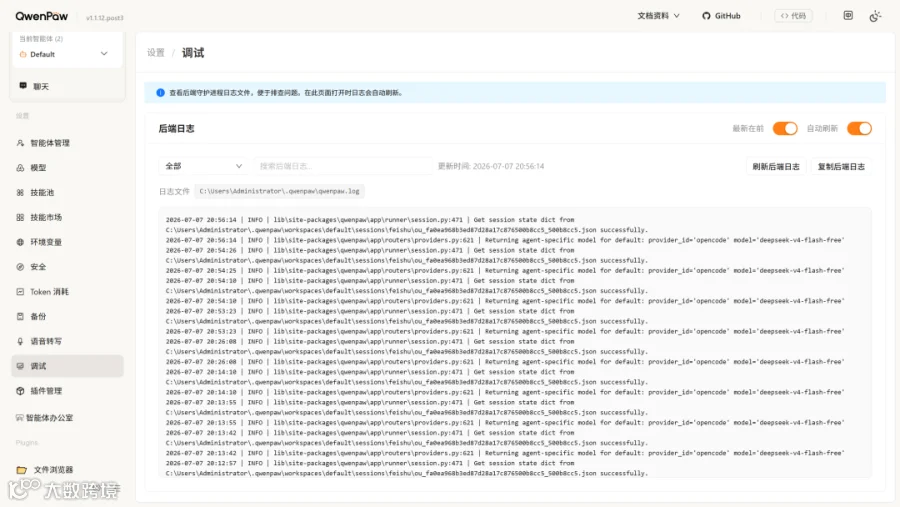Open the 文件浏览器 folder icon
Image resolution: width=900 pixels, height=507 pixels.
[x=22, y=470]
